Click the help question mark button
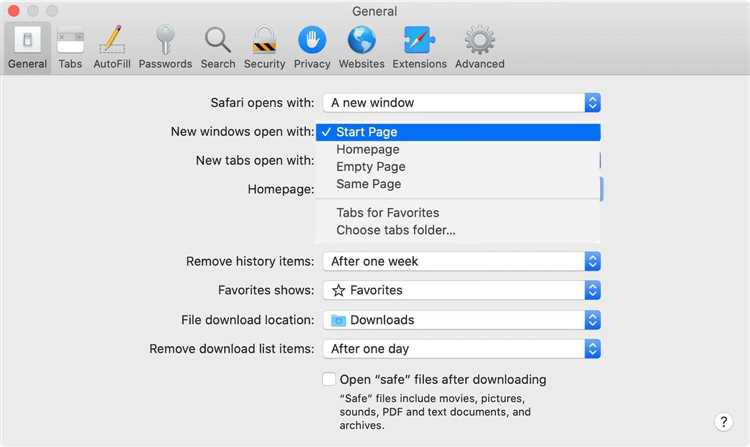This screenshot has width=750, height=447. click(x=724, y=422)
